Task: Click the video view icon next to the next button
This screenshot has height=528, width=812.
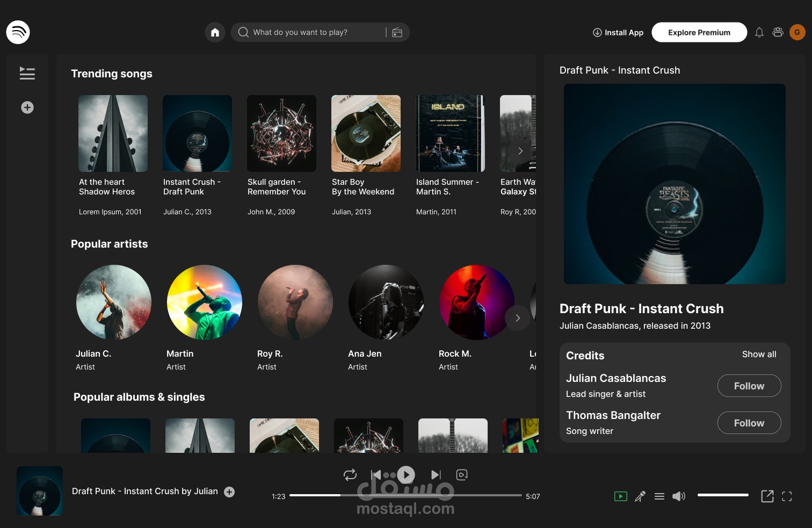Action: pyautogui.click(x=462, y=475)
